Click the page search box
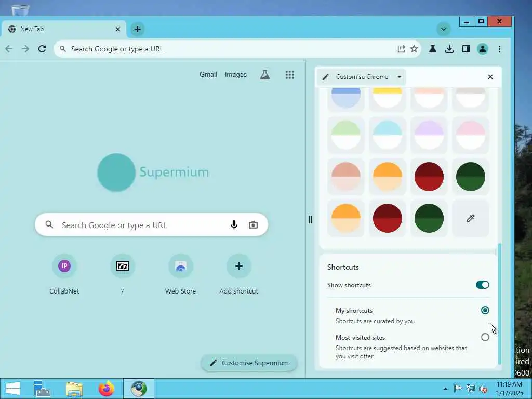The image size is (532, 399). coord(151,224)
